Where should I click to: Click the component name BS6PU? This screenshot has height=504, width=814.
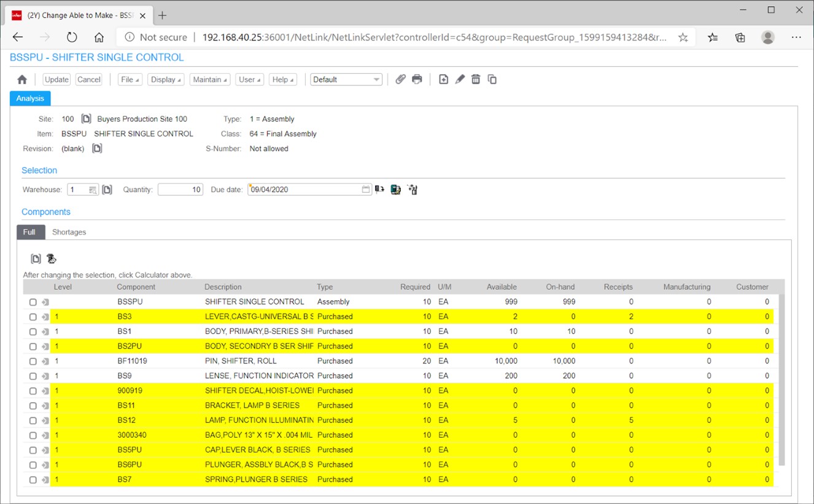click(x=130, y=465)
